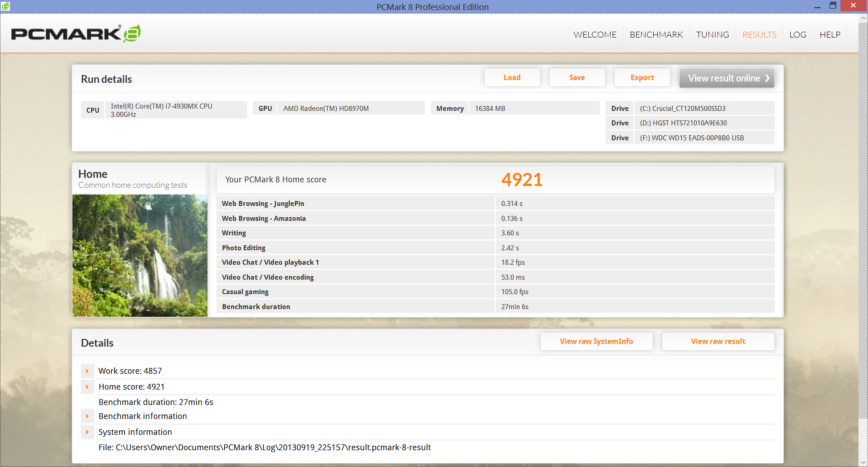Click the 53.0 ms encoding value
The width and height of the screenshot is (868, 467).
[x=513, y=277]
